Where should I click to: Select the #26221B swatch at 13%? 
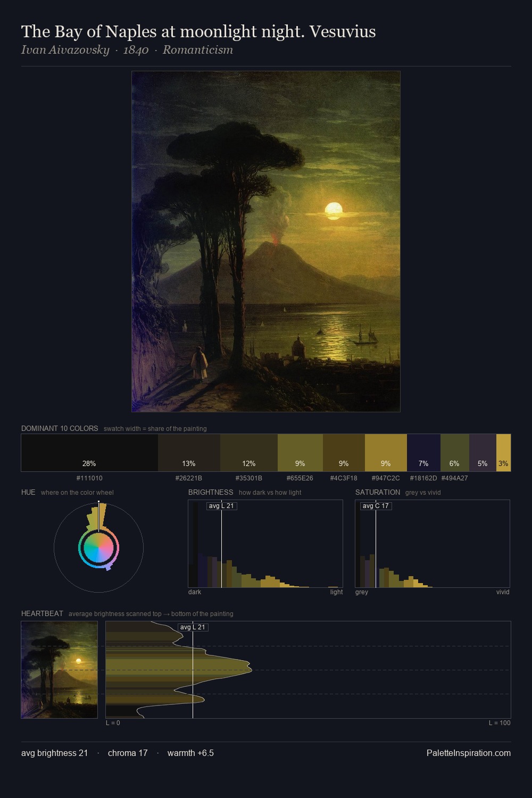pyautogui.click(x=189, y=453)
